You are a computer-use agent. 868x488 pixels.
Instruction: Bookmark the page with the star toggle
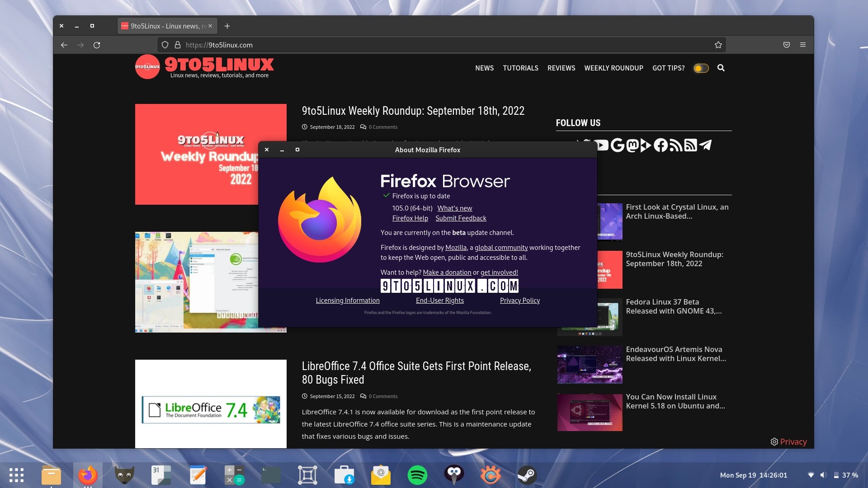[x=718, y=45]
